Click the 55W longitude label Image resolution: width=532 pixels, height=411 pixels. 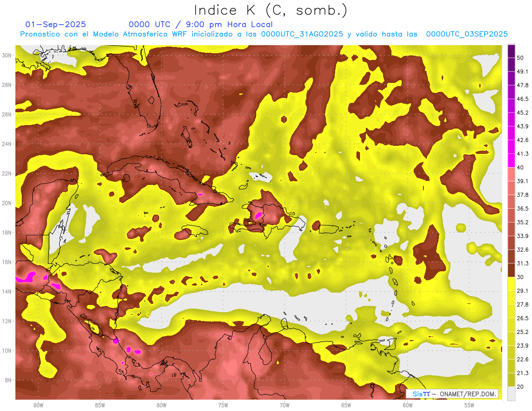tap(469, 406)
